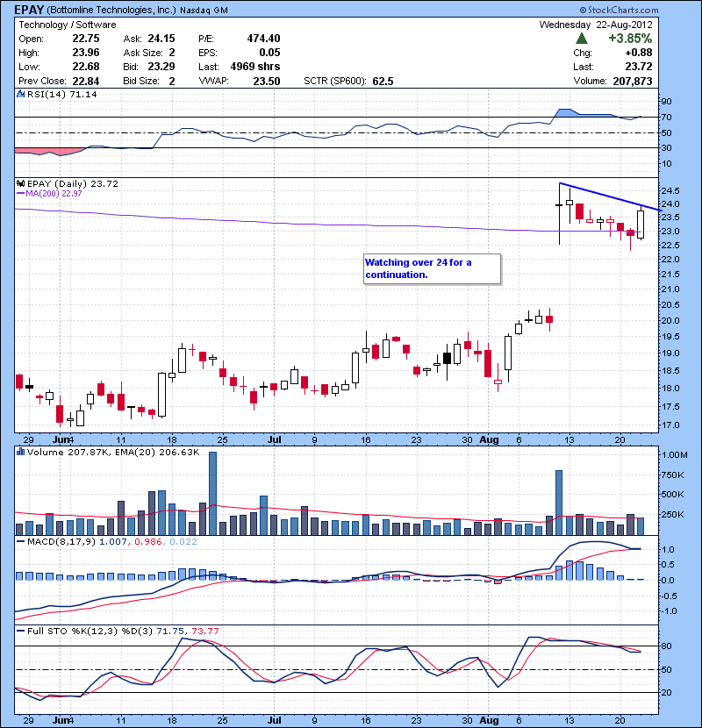
Task: Click the blue descending trendline above August candles
Action: 610,196
